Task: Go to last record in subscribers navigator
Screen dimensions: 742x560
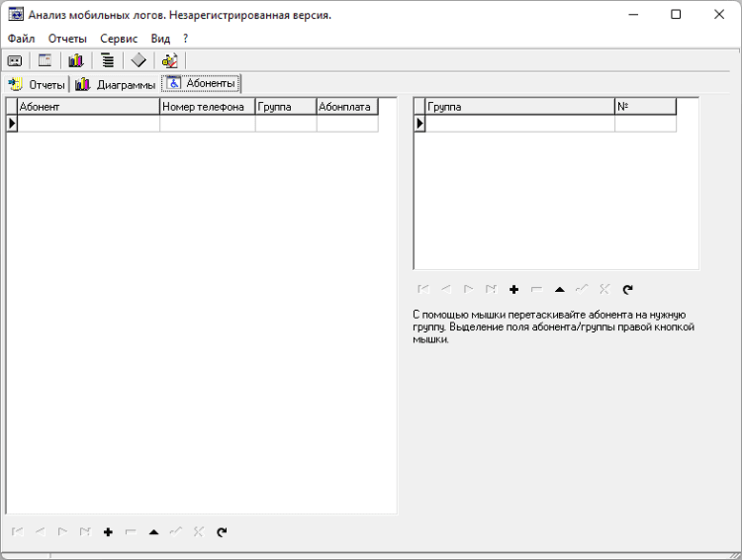Action: [85, 532]
